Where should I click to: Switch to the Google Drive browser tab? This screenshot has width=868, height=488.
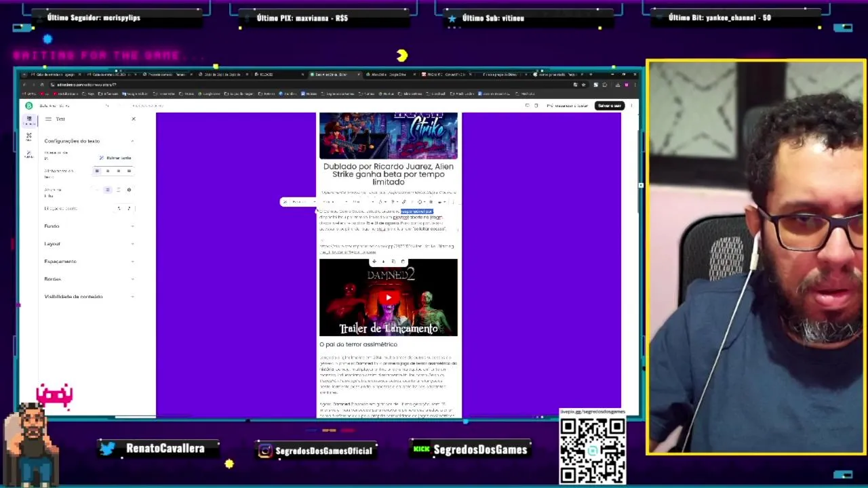391,75
